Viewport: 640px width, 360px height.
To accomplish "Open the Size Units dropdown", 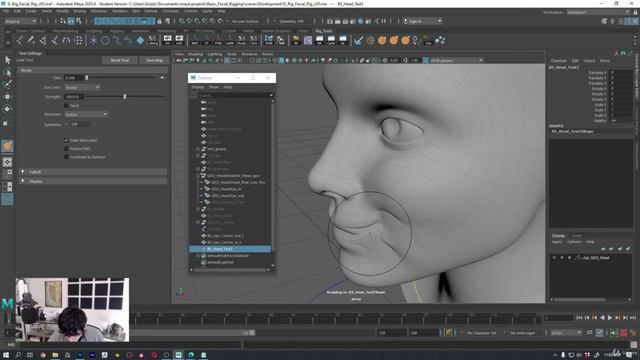I will [82, 87].
